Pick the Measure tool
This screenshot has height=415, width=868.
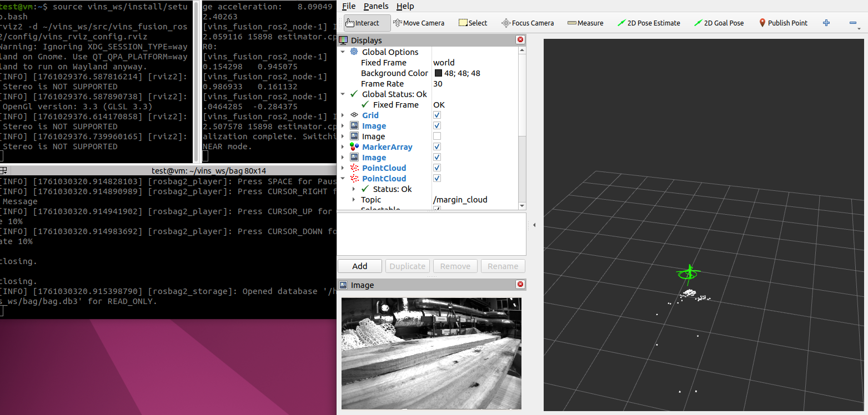(585, 23)
